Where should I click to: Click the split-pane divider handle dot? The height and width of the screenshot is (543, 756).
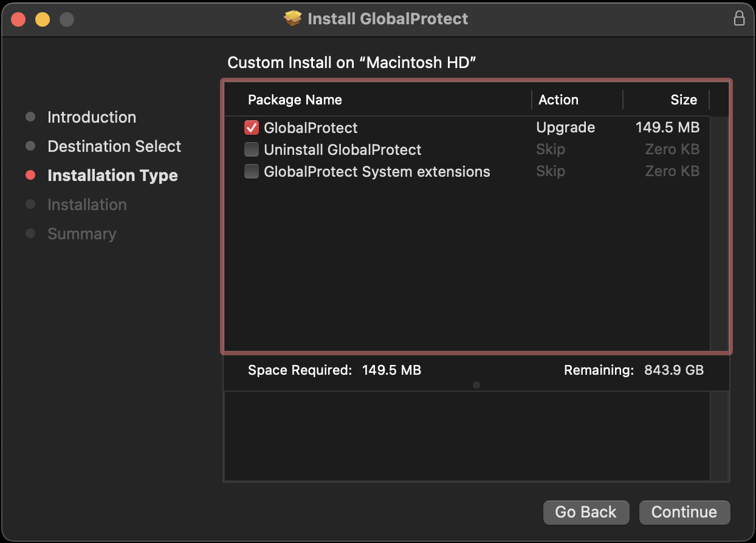coord(476,385)
